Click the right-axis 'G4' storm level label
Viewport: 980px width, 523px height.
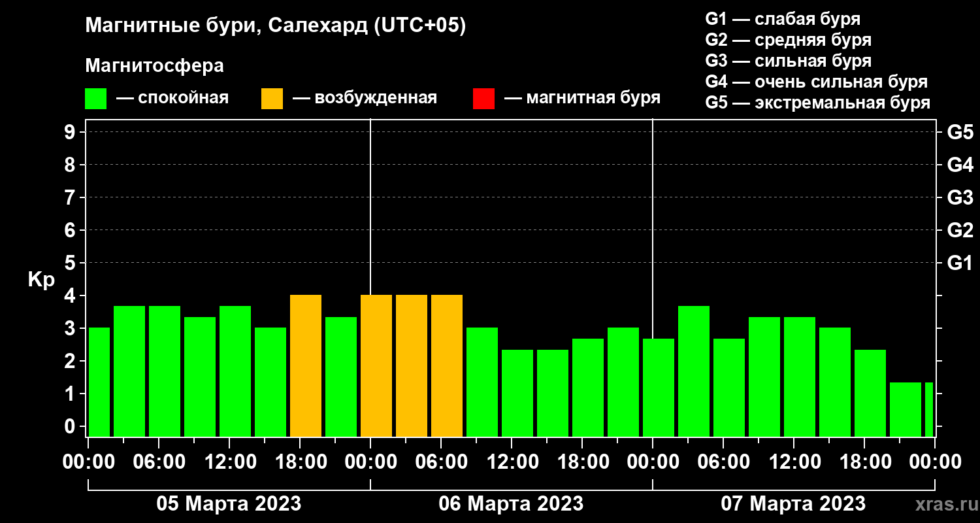(960, 165)
